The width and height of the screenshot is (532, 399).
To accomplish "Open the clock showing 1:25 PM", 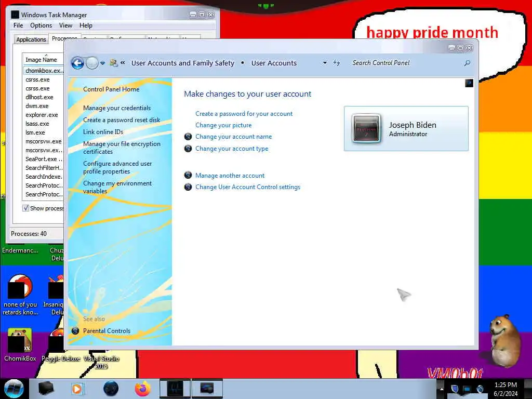I will [506, 389].
